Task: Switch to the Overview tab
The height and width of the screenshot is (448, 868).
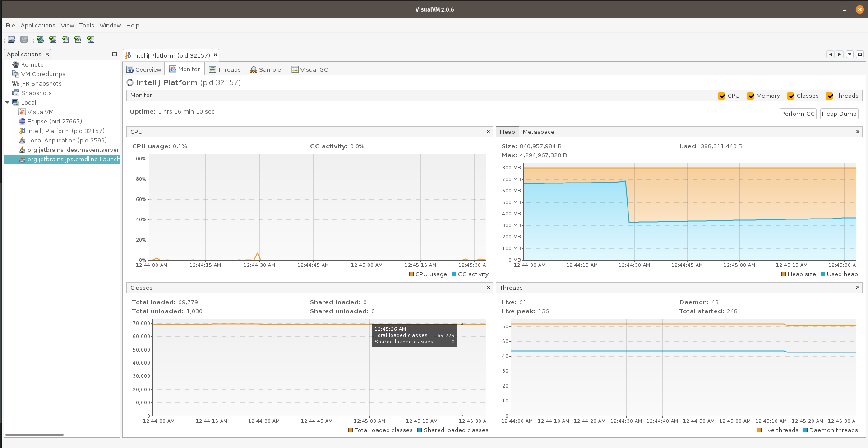Action: (x=143, y=69)
